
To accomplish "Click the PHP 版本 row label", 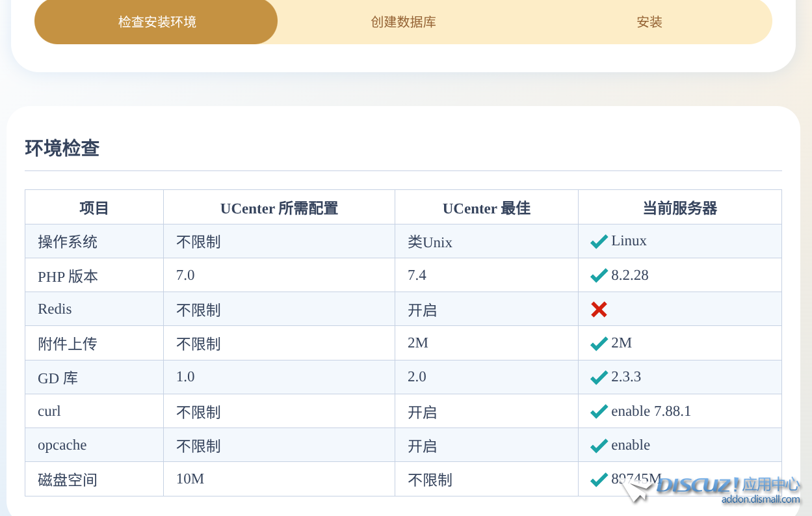I will point(68,276).
